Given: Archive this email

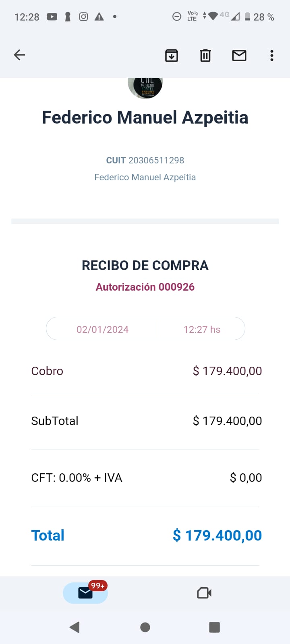Looking at the screenshot, I should pos(172,56).
